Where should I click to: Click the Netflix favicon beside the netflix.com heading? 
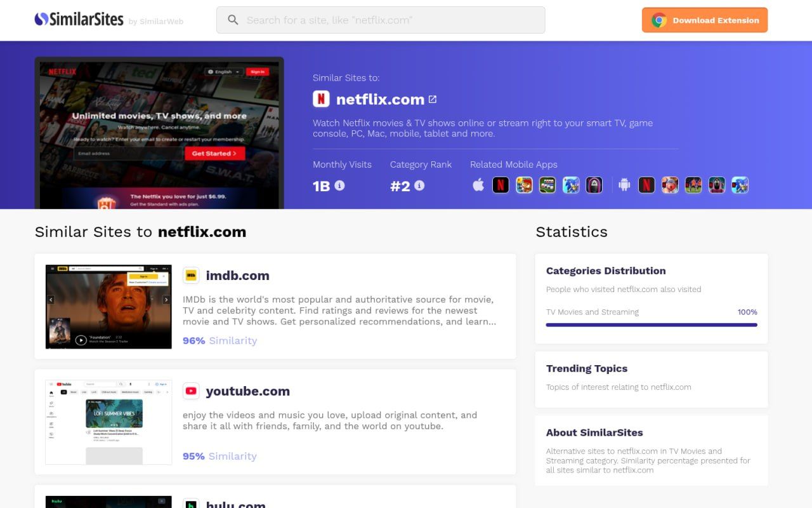[x=321, y=99]
